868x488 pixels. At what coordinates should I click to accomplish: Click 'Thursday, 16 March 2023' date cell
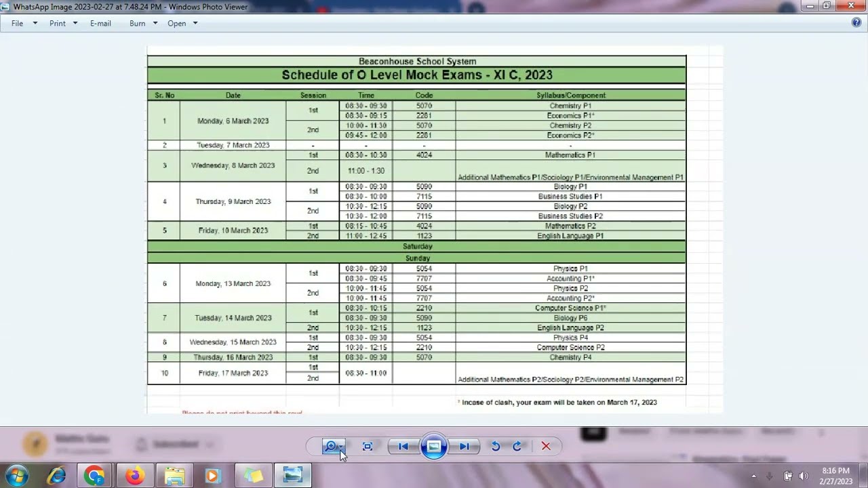pyautogui.click(x=233, y=357)
